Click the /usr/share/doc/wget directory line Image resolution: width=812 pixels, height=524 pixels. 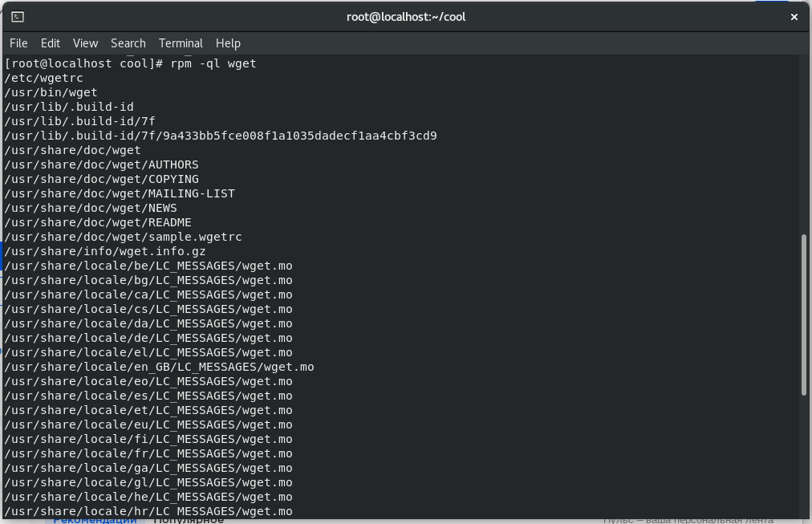pyautogui.click(x=72, y=151)
